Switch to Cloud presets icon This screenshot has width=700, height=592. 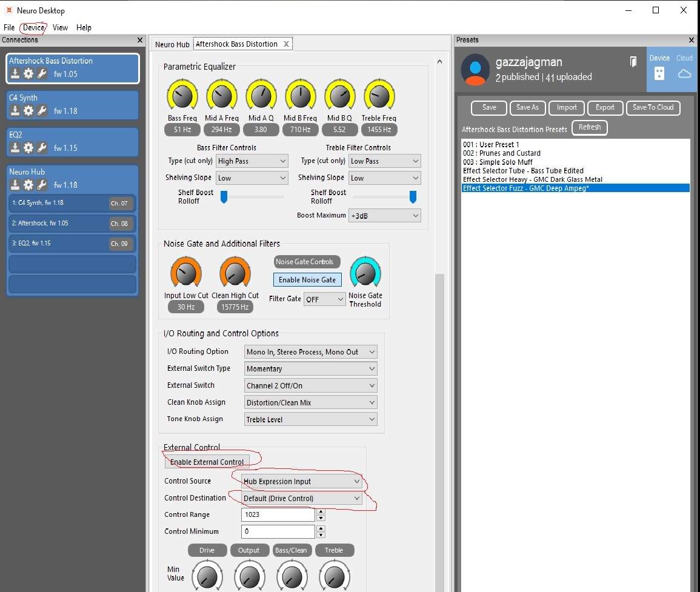click(x=684, y=73)
